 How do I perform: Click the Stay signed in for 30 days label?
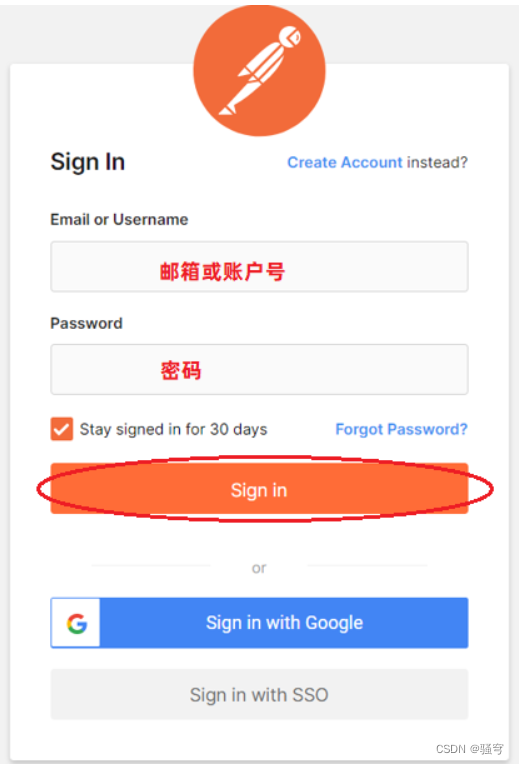[x=173, y=429]
